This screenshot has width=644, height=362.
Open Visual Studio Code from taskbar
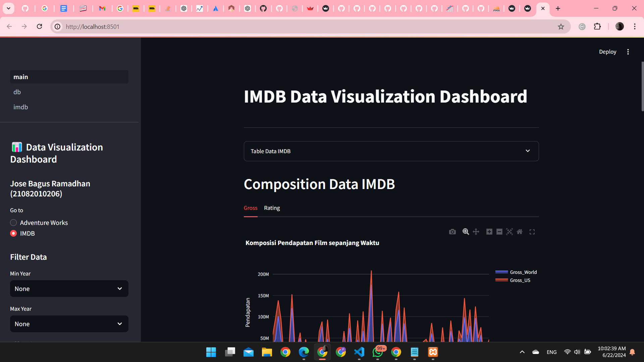click(x=359, y=352)
